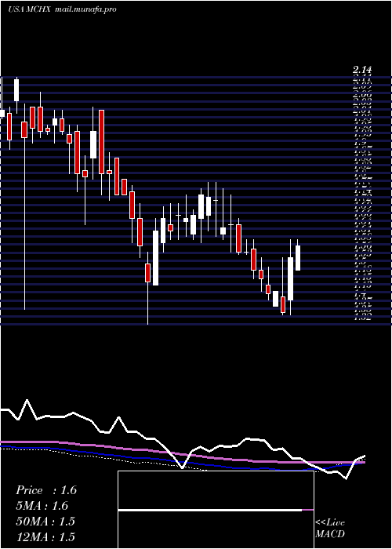392x549 pixels.
Task: Click the white MACD line peak at the left of the lower panel
Action: point(27,400)
